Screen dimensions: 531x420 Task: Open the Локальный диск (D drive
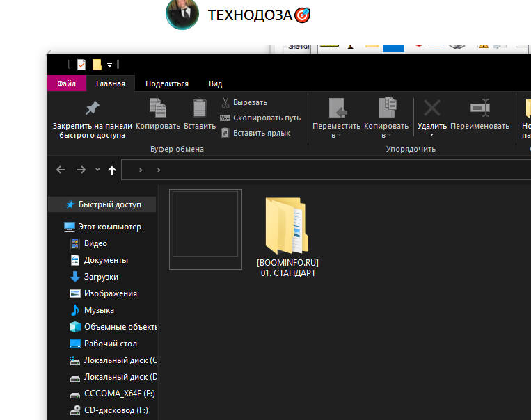pyautogui.click(x=113, y=377)
